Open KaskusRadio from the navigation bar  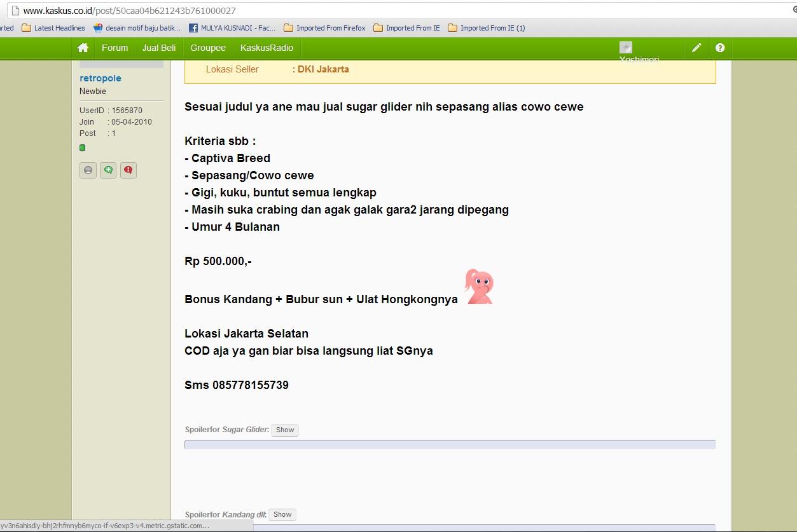coord(267,48)
